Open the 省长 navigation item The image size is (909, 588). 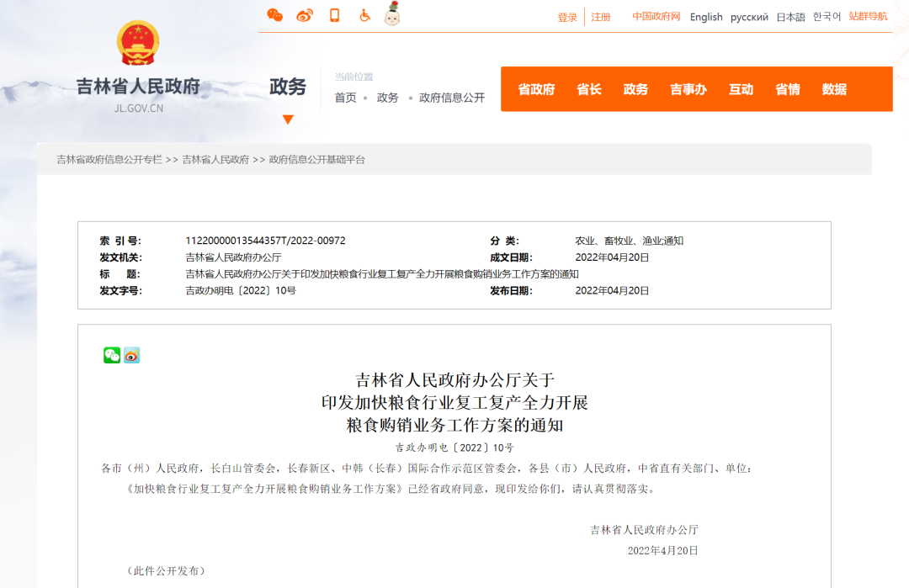589,89
